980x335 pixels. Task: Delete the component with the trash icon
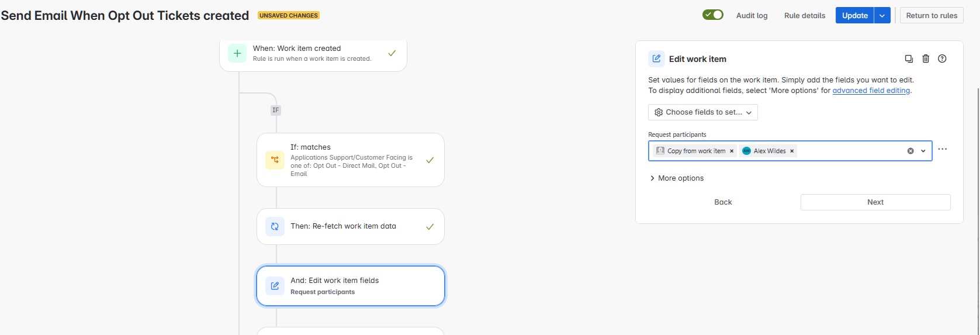pos(926,58)
